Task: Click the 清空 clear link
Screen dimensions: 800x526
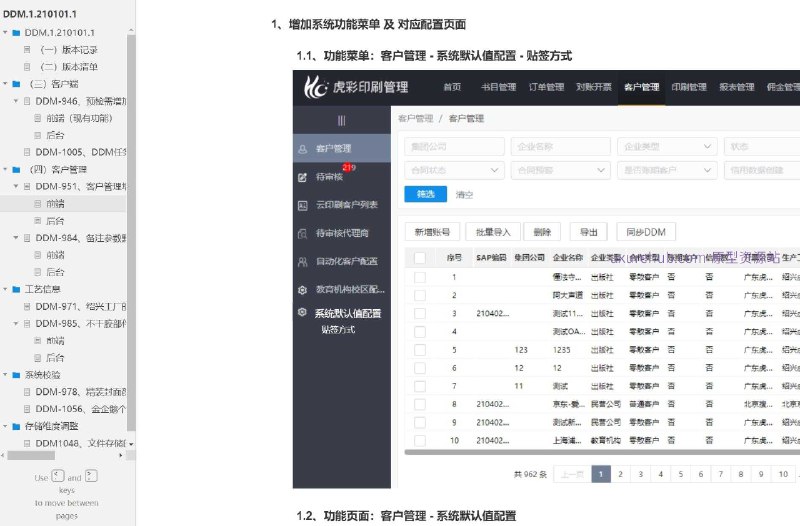Action: click(464, 194)
